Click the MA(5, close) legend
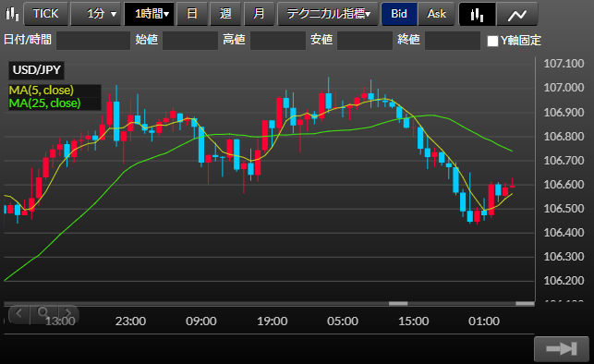The image size is (594, 364). 42,91
